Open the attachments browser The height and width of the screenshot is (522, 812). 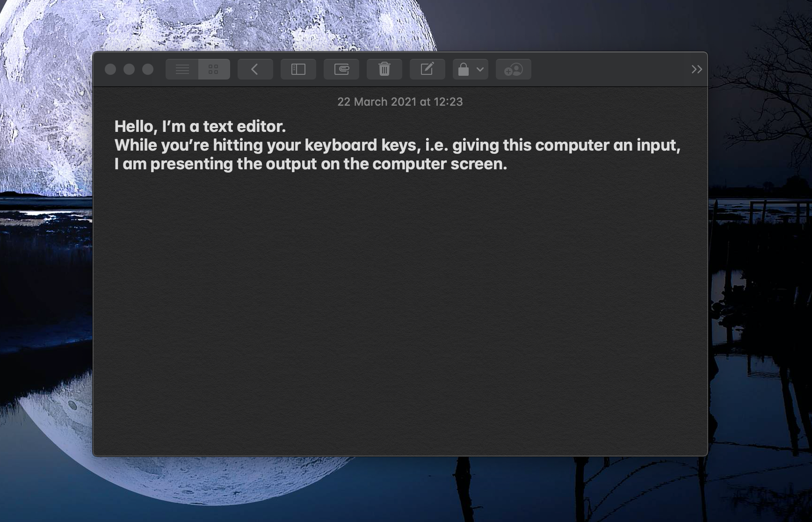click(x=341, y=69)
